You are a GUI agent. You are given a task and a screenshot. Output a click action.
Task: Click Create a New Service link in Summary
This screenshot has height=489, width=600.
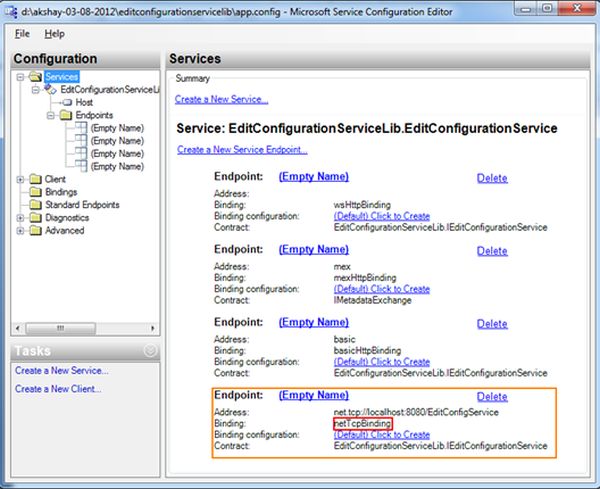pos(221,99)
